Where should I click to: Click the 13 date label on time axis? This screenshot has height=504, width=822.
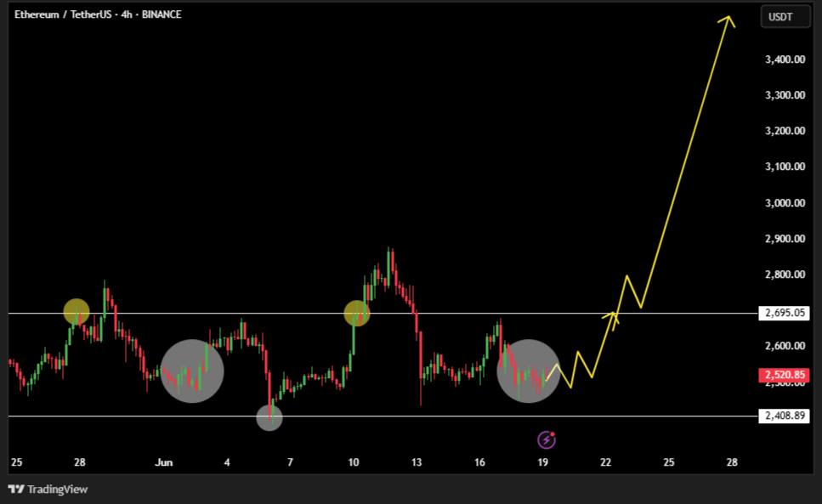(417, 462)
